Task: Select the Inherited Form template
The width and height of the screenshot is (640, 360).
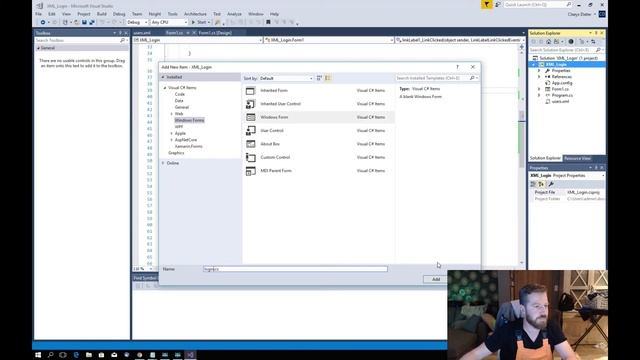Action: (x=319, y=91)
